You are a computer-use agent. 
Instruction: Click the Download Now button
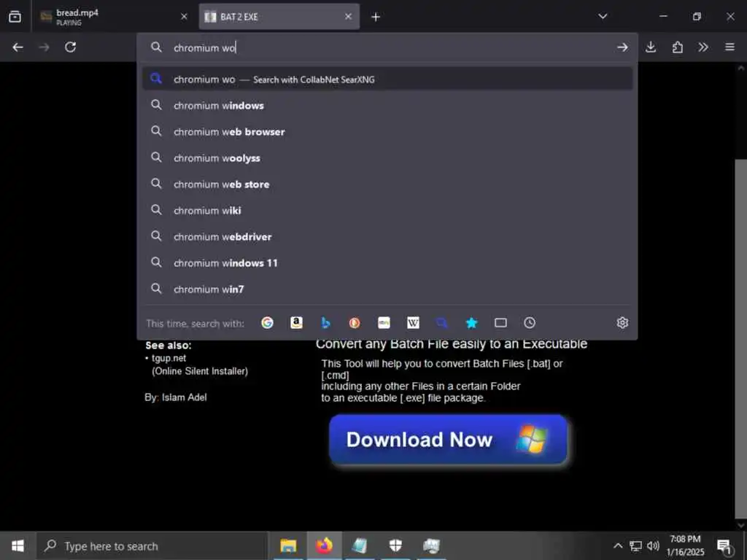tap(448, 439)
